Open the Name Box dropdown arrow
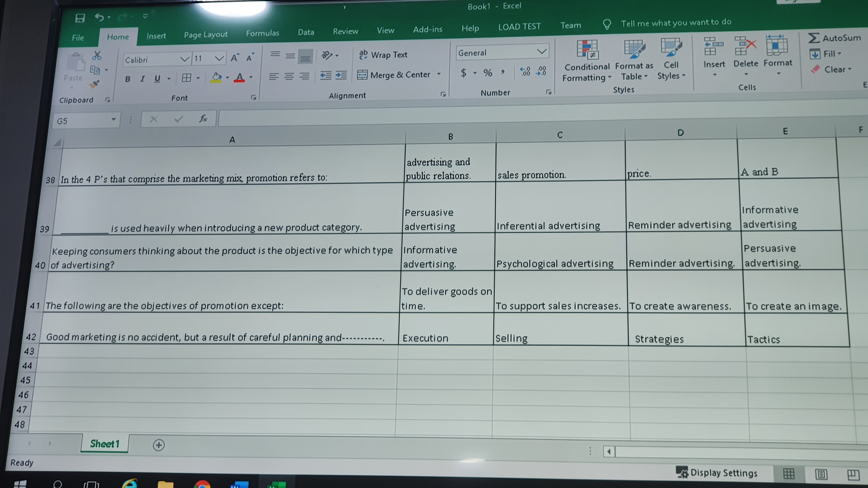 pos(113,120)
